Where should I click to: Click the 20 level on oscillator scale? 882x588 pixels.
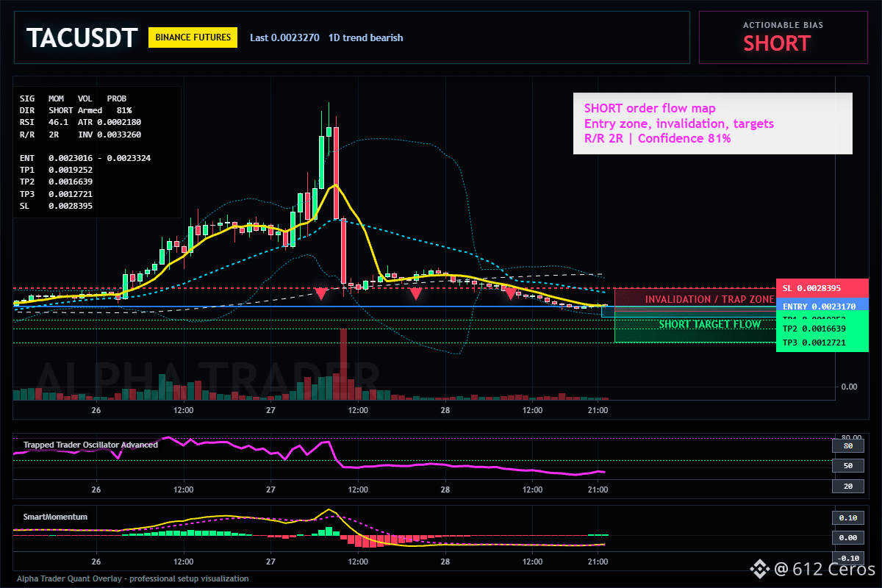pos(847,486)
